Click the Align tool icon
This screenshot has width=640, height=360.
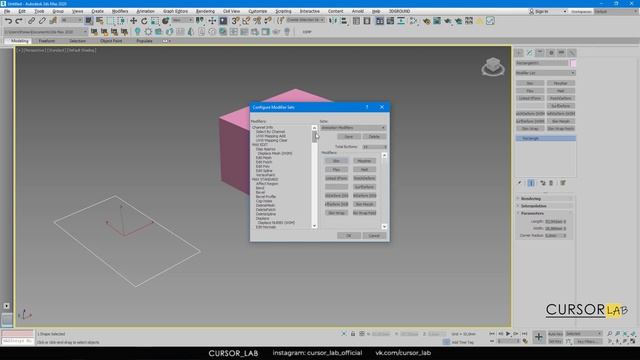(344, 21)
